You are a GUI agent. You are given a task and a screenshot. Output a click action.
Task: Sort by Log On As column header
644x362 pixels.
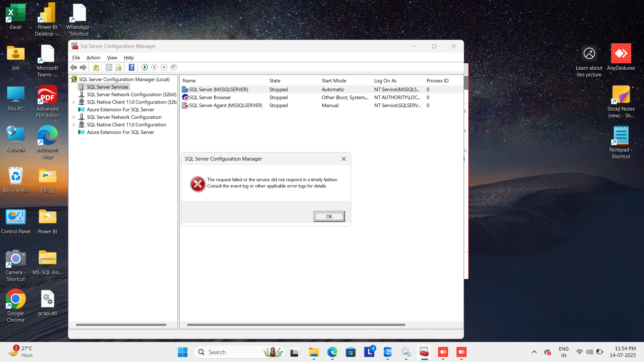397,81
